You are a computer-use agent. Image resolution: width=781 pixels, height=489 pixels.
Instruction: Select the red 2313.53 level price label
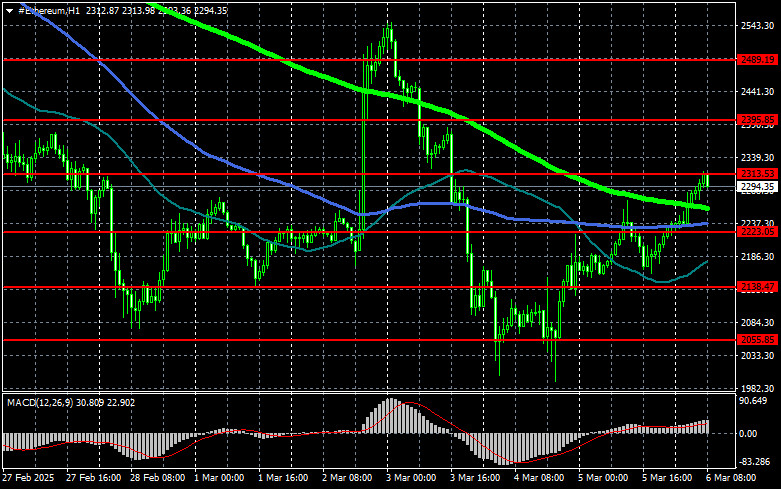point(757,173)
